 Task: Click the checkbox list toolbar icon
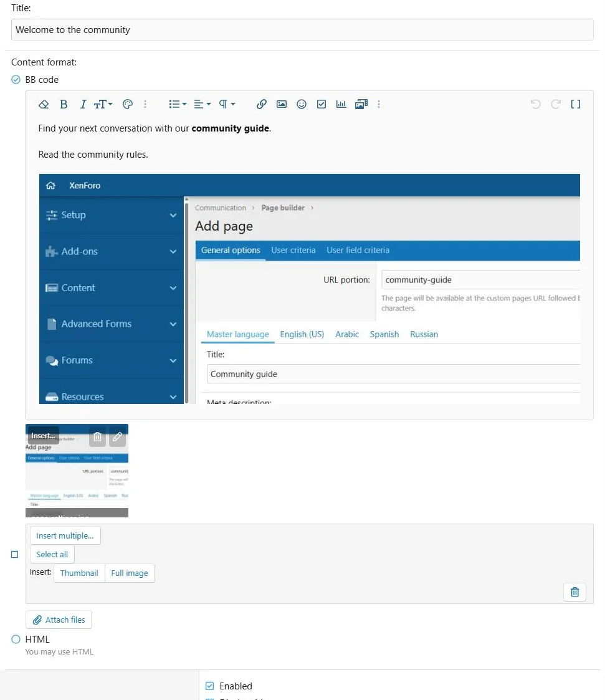[322, 104]
